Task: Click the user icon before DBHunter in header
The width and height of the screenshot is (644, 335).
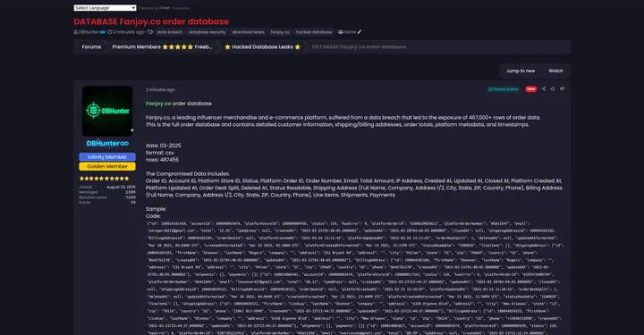Action: (x=75, y=32)
